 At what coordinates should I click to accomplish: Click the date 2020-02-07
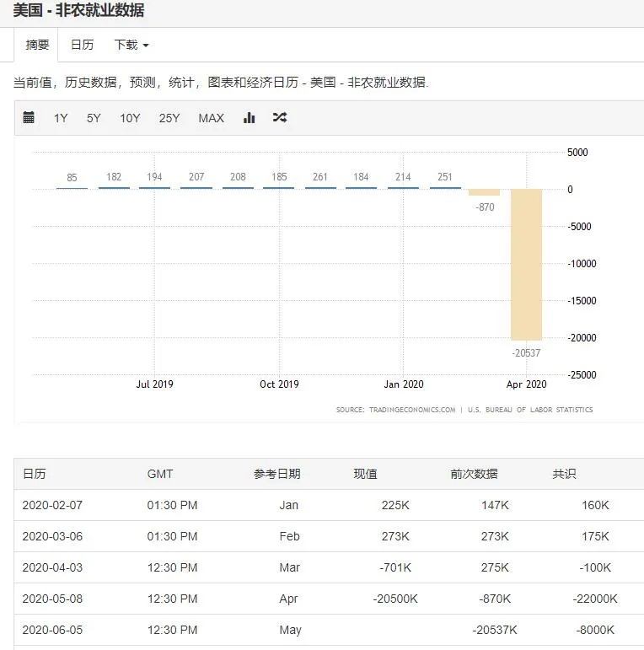52,505
